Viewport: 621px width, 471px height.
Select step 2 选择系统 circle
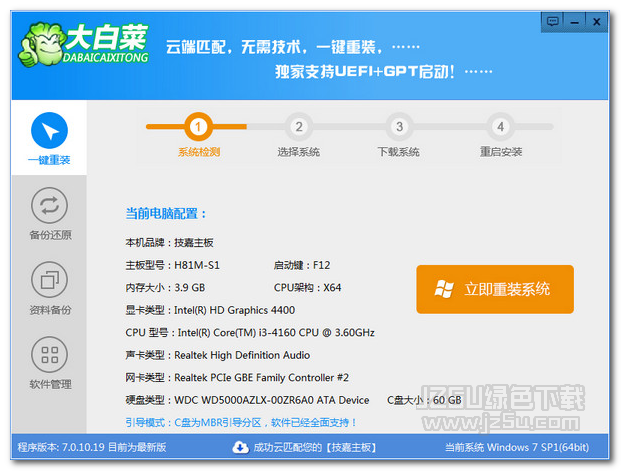(299, 127)
